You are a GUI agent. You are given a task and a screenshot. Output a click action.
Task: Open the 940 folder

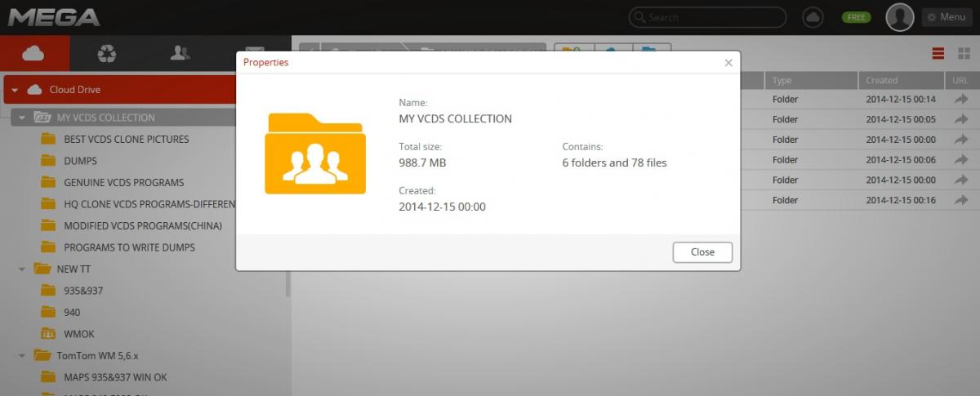[x=72, y=312]
